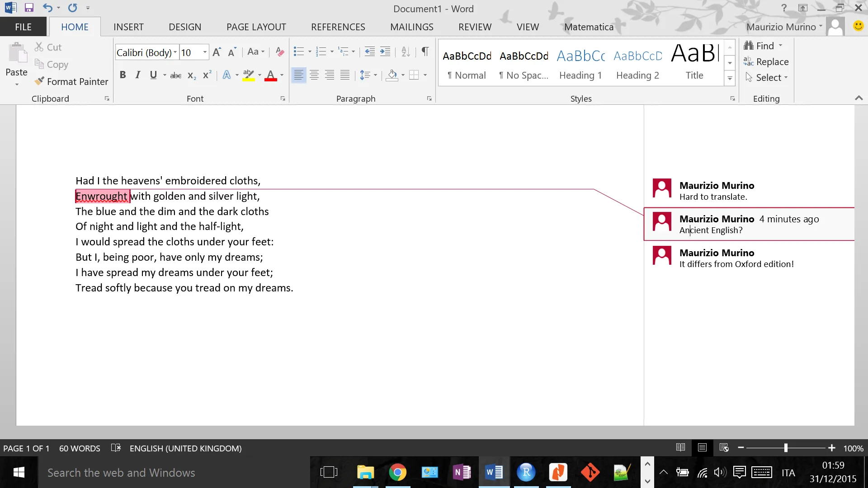Viewport: 868px width, 488px height.
Task: Click the Format Painter icon
Action: pyautogui.click(x=40, y=81)
